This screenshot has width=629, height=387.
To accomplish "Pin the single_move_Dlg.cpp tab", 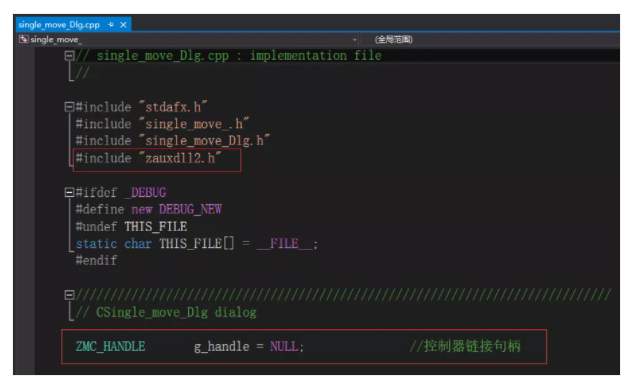I will tap(111, 25).
